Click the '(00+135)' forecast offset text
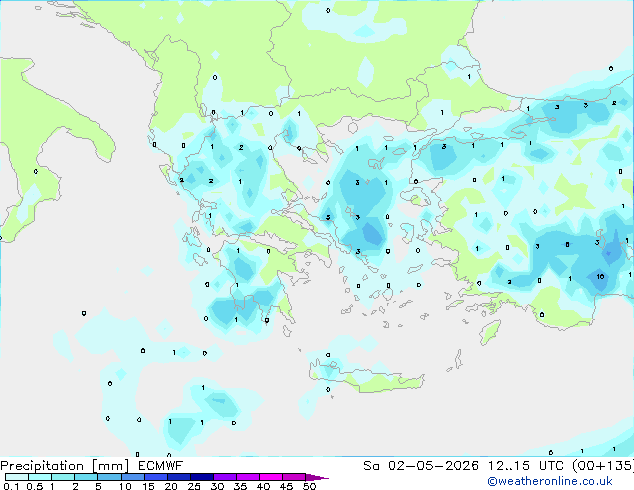This screenshot has height=490, width=634. (603, 466)
